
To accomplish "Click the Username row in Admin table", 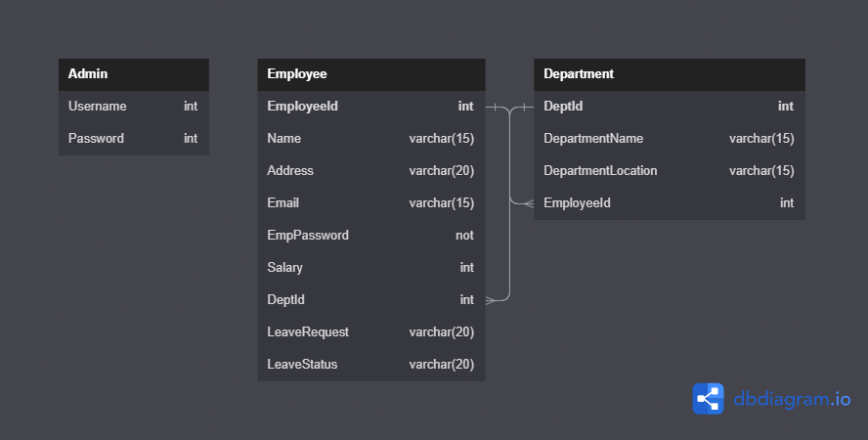I will (x=134, y=107).
